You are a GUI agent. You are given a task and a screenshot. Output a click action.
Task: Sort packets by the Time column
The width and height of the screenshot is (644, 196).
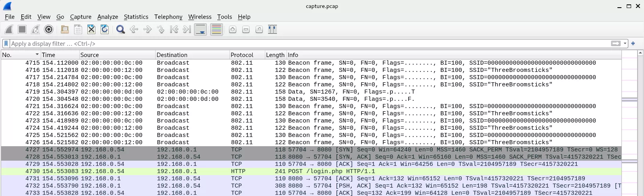click(60, 55)
